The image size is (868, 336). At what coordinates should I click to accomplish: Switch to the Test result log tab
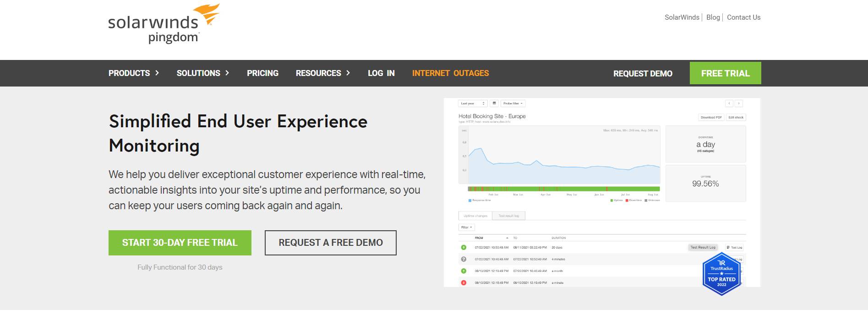click(x=508, y=216)
